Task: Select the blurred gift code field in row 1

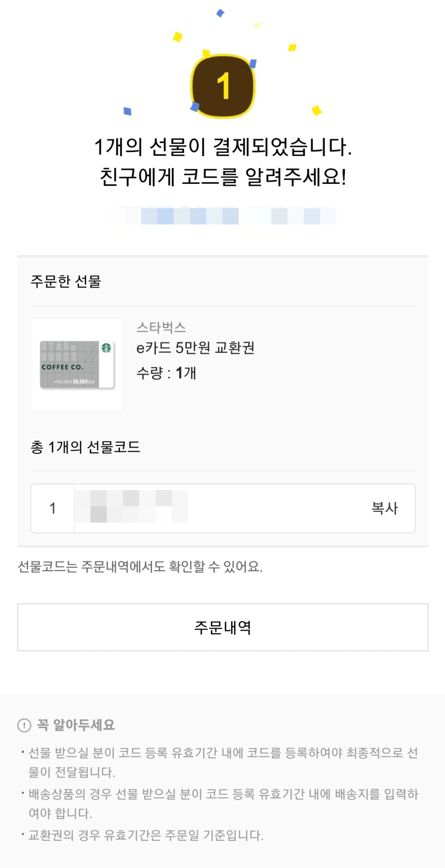Action: tap(133, 506)
